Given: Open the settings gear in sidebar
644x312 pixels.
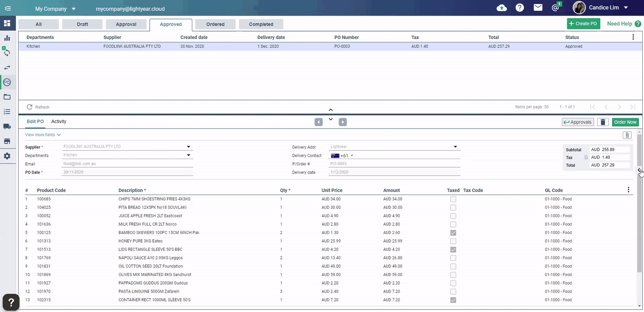Looking at the screenshot, I should 7,156.
